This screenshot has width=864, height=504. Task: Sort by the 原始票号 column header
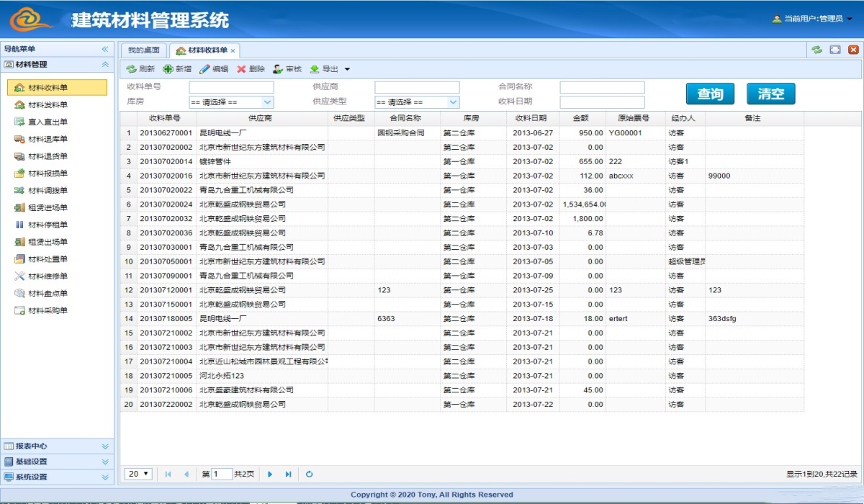(x=634, y=118)
